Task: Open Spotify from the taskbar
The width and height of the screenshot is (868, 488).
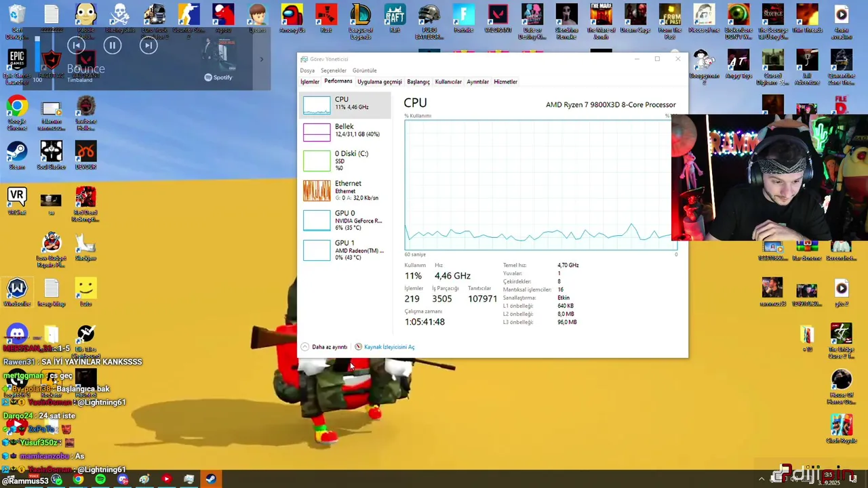Action: pyautogui.click(x=100, y=479)
